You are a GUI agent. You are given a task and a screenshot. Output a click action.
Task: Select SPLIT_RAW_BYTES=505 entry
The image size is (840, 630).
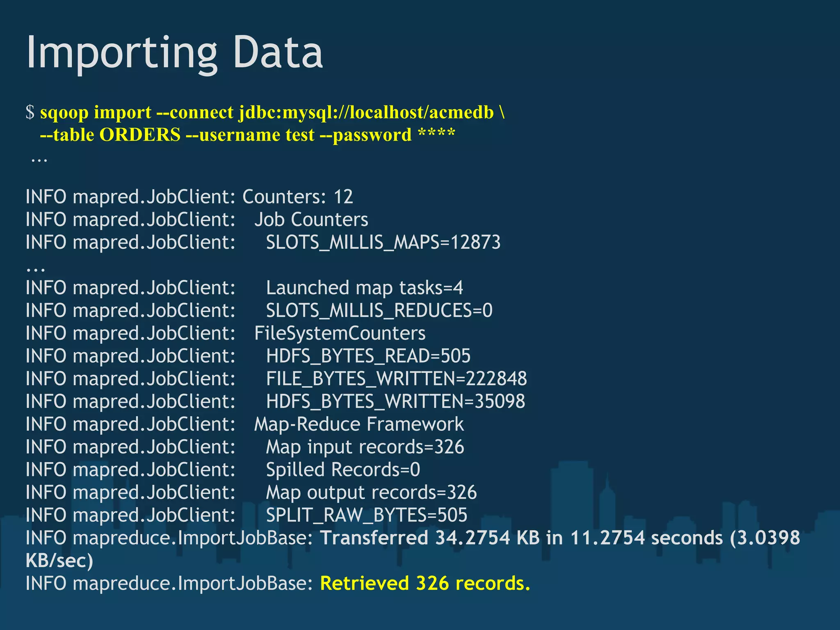tap(367, 515)
